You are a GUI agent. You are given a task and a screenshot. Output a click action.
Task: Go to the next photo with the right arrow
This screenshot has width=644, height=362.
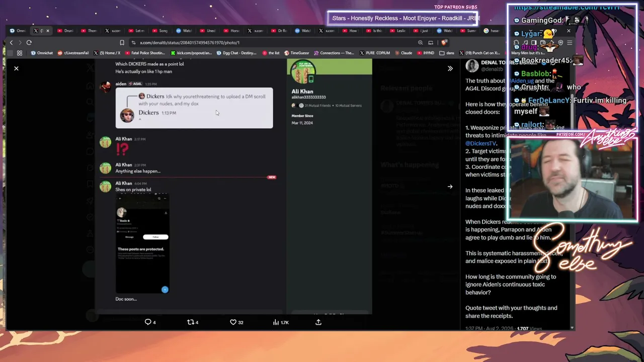coord(450,187)
